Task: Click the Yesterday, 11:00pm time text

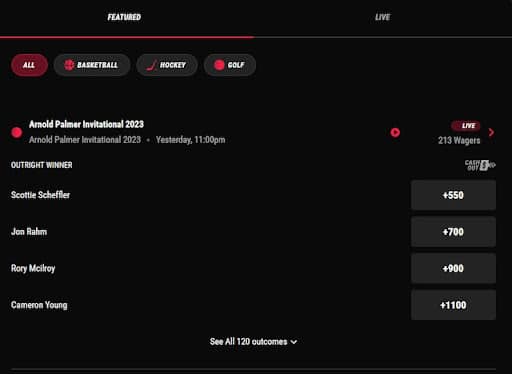Action: [190, 140]
